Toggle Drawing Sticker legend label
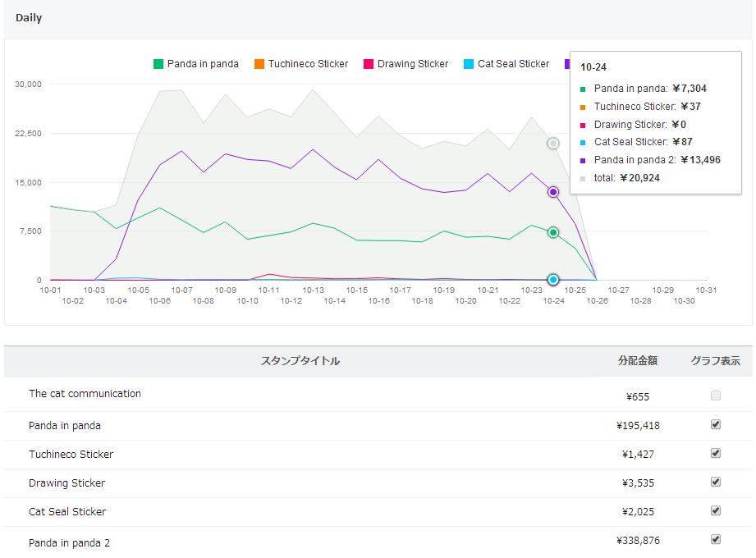The height and width of the screenshot is (558, 756). [413, 64]
